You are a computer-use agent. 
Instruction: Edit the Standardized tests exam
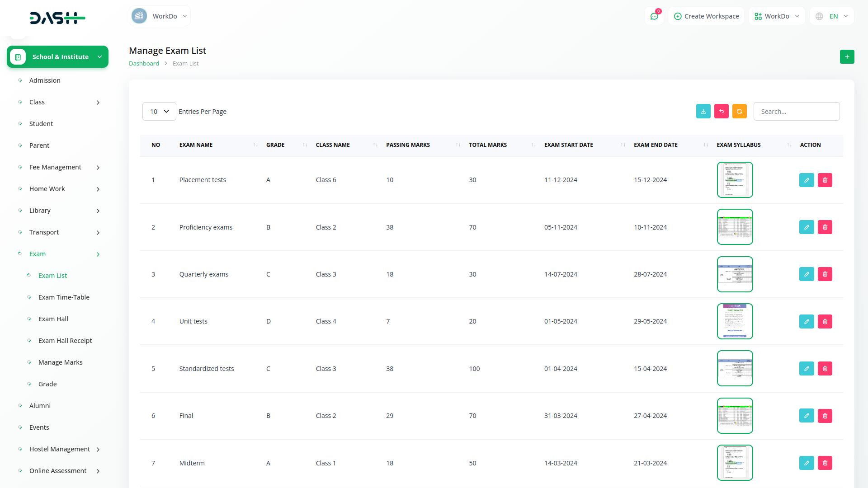[806, 369]
